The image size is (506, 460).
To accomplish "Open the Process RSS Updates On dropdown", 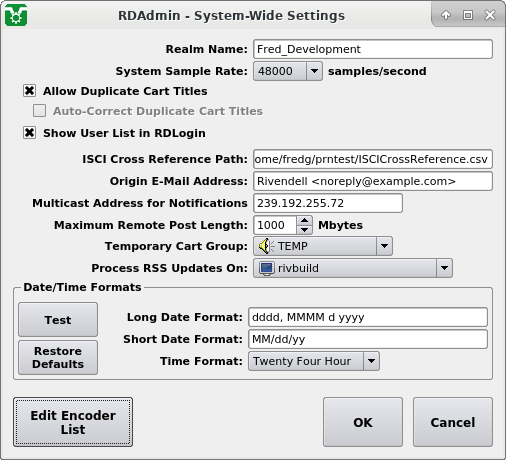I will pos(353,268).
